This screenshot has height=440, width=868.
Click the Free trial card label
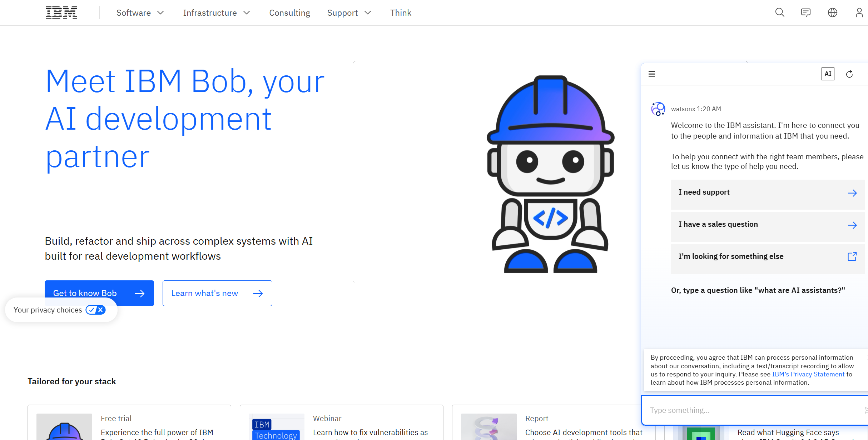116,419
